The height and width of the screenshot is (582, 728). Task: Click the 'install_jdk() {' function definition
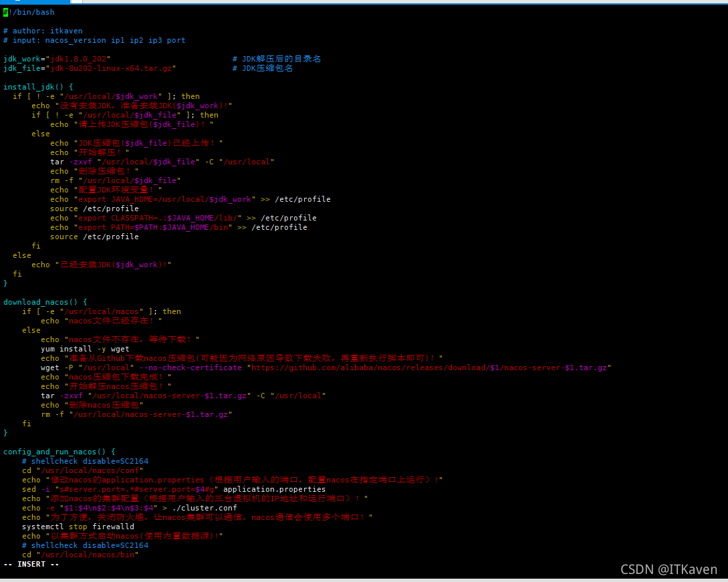(x=38, y=87)
